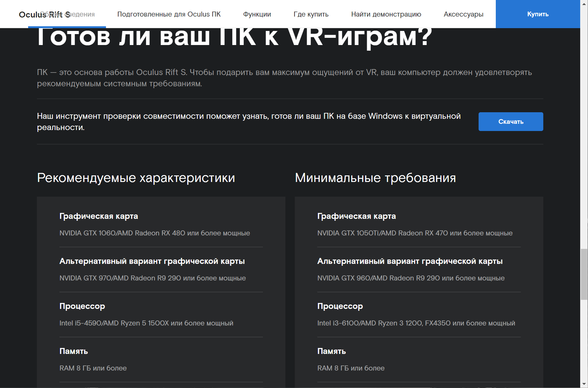This screenshot has width=588, height=388.
Task: Select text NVIDIA GTX 970/AMD Radeon R9 290
Action: [x=120, y=278]
